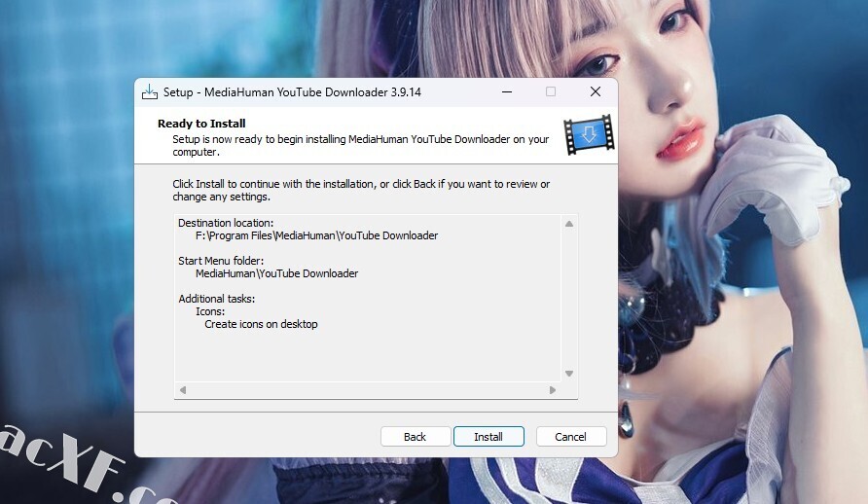Image resolution: width=868 pixels, height=504 pixels.
Task: Select the 'Start Menu folder:' line
Action: [221, 261]
